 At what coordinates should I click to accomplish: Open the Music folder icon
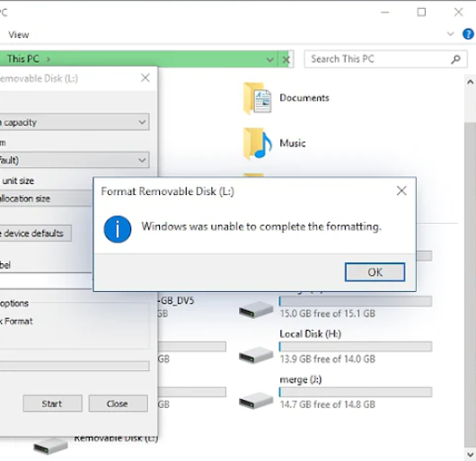(x=257, y=144)
